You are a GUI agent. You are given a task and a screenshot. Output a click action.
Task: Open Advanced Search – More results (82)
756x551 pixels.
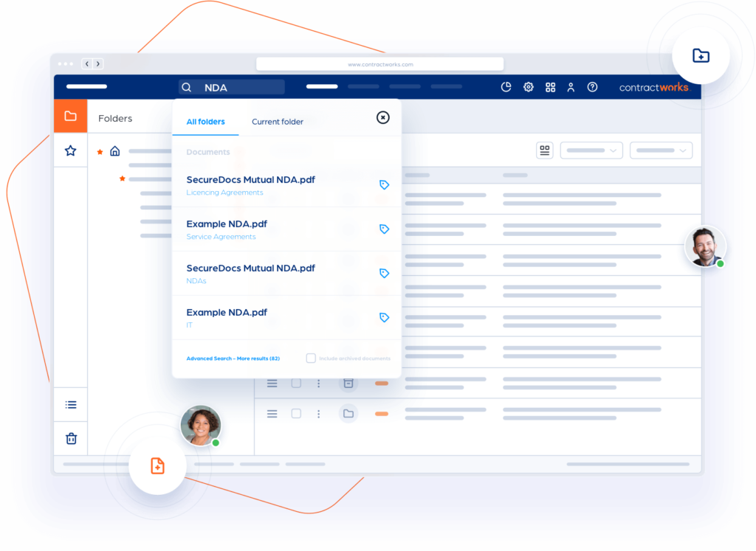click(x=233, y=358)
